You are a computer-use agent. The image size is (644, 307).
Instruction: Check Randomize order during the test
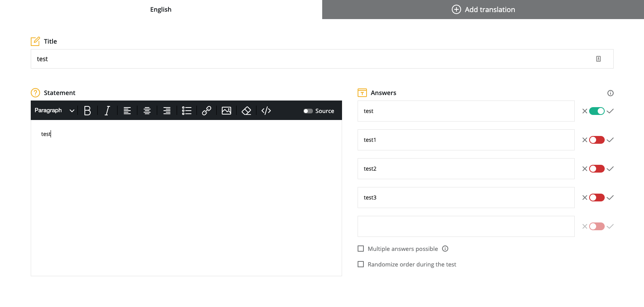[x=361, y=264]
